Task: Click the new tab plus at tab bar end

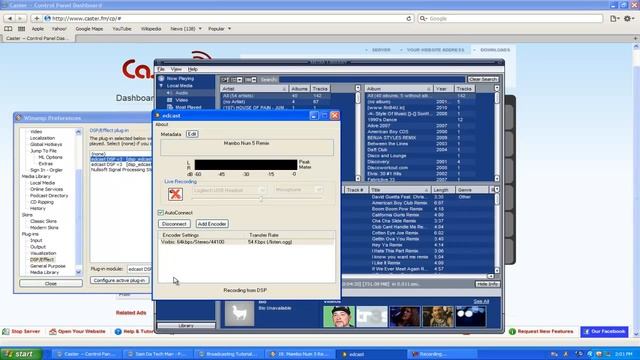Action: coord(636,38)
